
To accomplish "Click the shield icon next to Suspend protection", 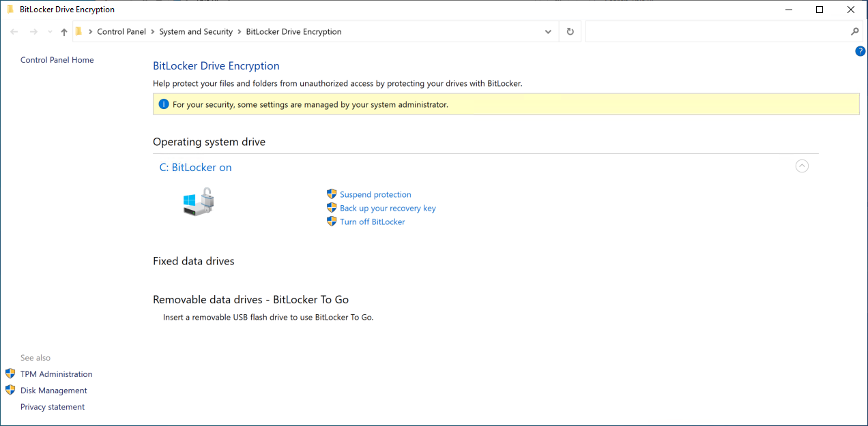I will tap(332, 194).
